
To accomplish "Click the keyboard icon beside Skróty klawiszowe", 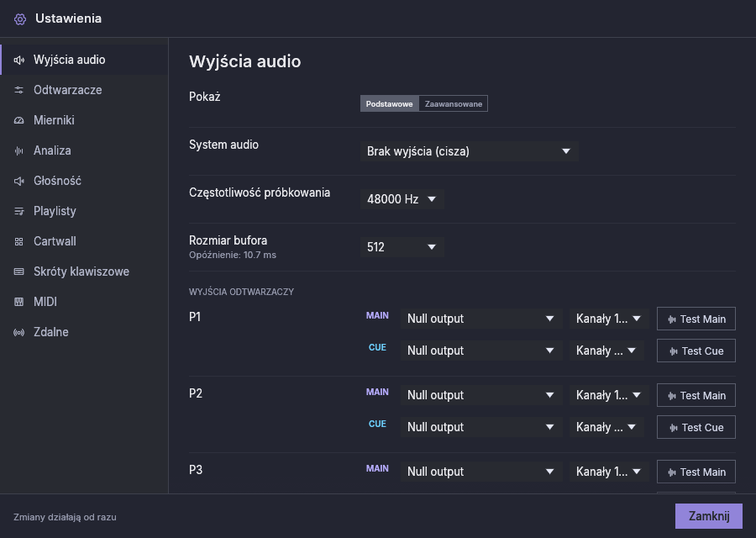I will point(18,272).
